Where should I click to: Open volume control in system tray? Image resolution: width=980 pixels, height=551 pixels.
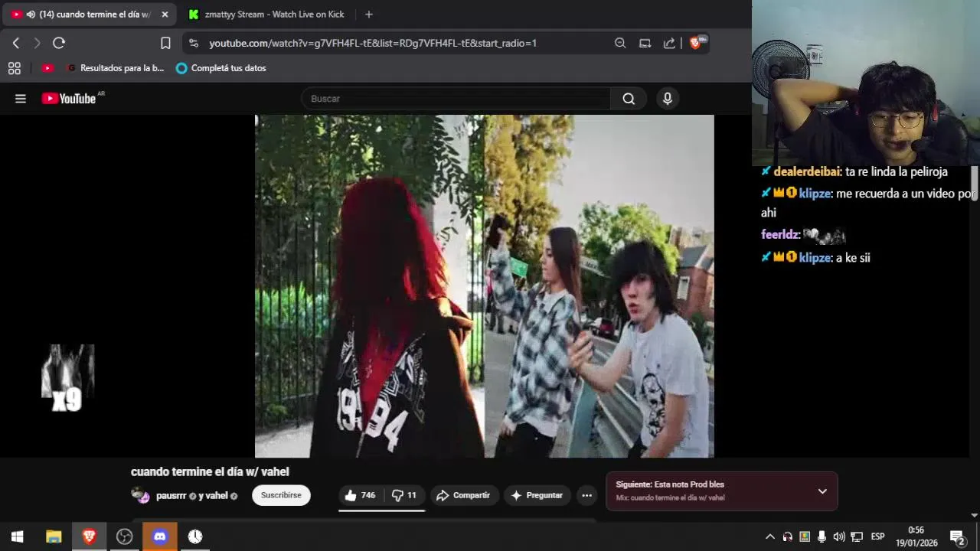pos(839,536)
